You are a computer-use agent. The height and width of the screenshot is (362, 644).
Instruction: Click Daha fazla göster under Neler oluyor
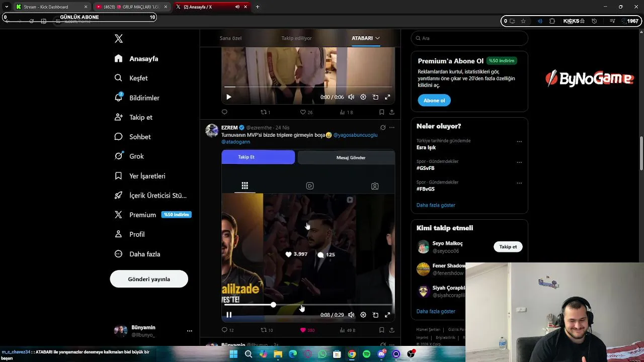[436, 205]
